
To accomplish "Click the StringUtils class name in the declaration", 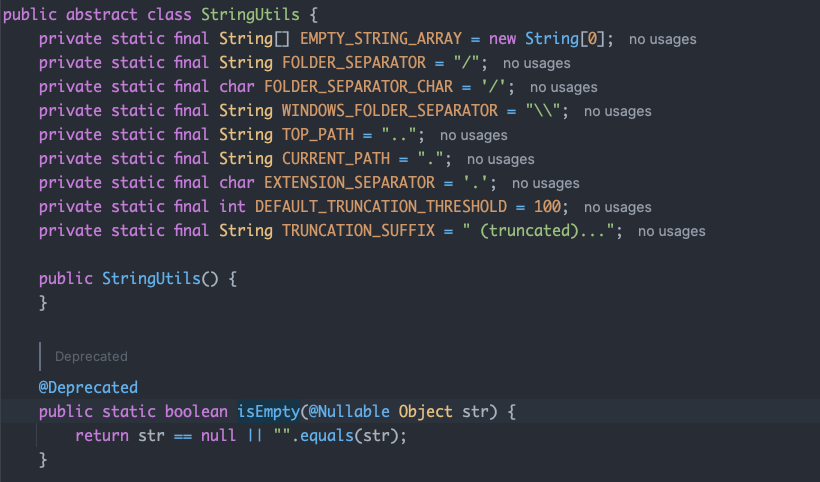I will (x=250, y=15).
